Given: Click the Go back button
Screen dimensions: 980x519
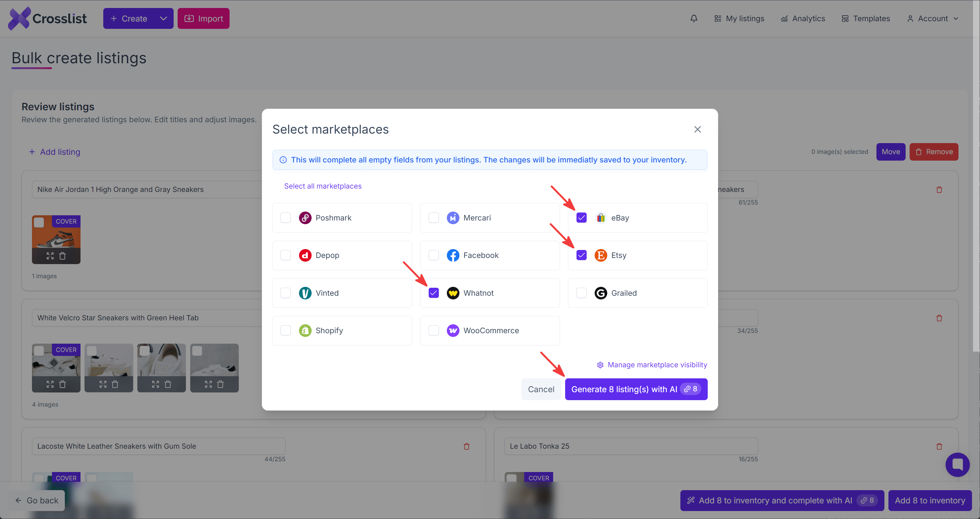Looking at the screenshot, I should [37, 500].
